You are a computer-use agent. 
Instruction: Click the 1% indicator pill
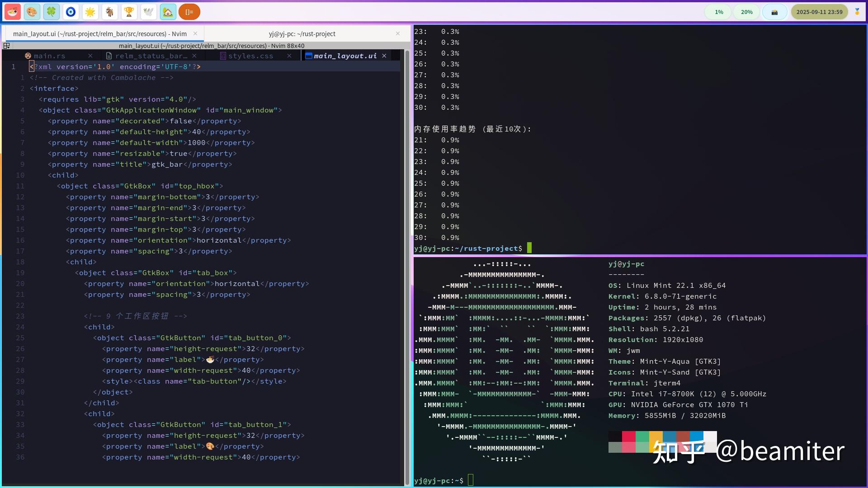(718, 12)
